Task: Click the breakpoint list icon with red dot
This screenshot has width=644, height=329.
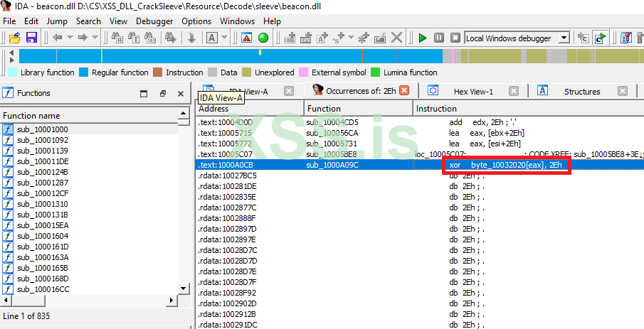Action: (x=626, y=38)
